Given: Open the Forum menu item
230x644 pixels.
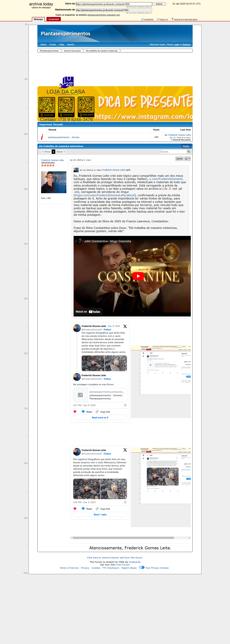Looking at the screenshot, I should (x=53, y=45).
